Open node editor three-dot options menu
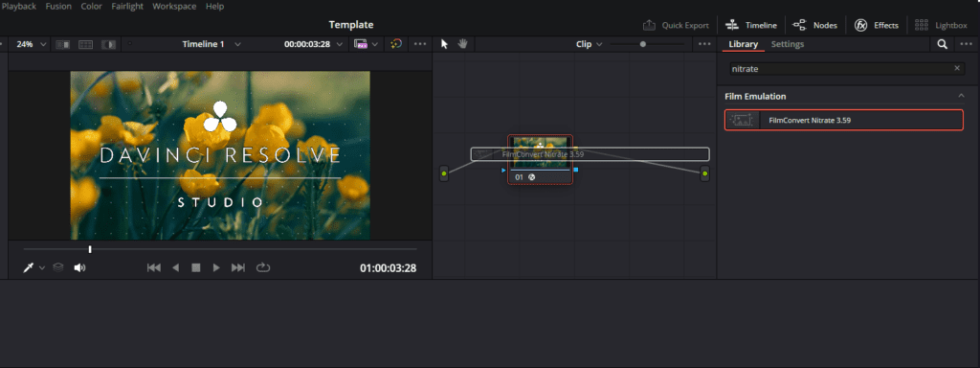This screenshot has width=980, height=368. pos(704,44)
